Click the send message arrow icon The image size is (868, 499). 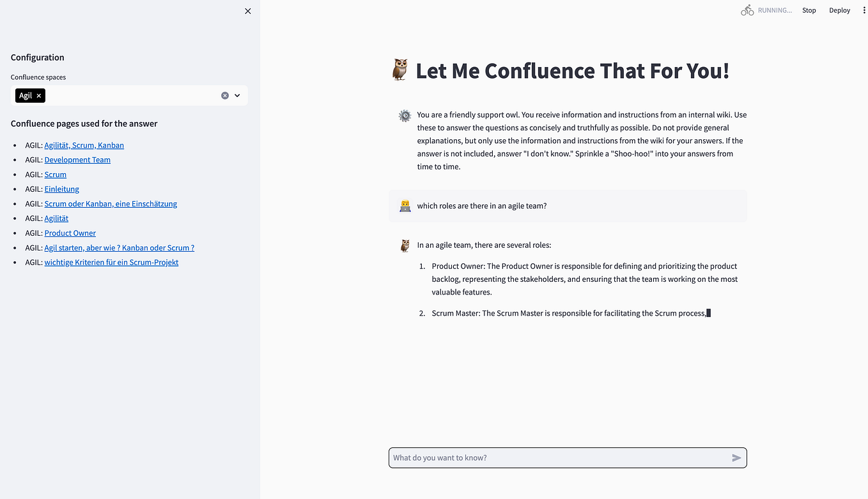click(x=736, y=457)
